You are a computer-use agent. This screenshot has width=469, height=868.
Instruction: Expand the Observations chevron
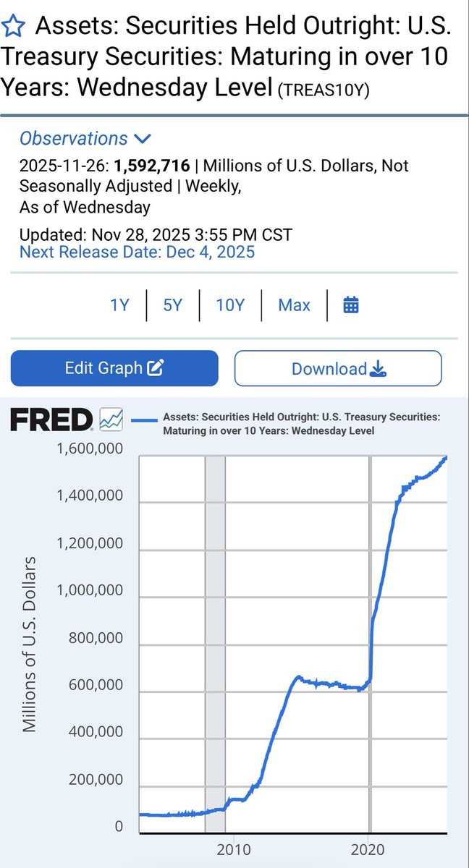(143, 138)
